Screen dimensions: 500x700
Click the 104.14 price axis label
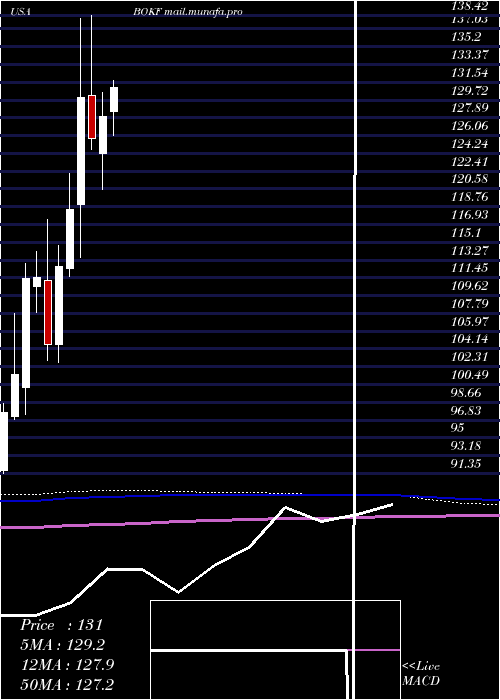click(x=470, y=339)
